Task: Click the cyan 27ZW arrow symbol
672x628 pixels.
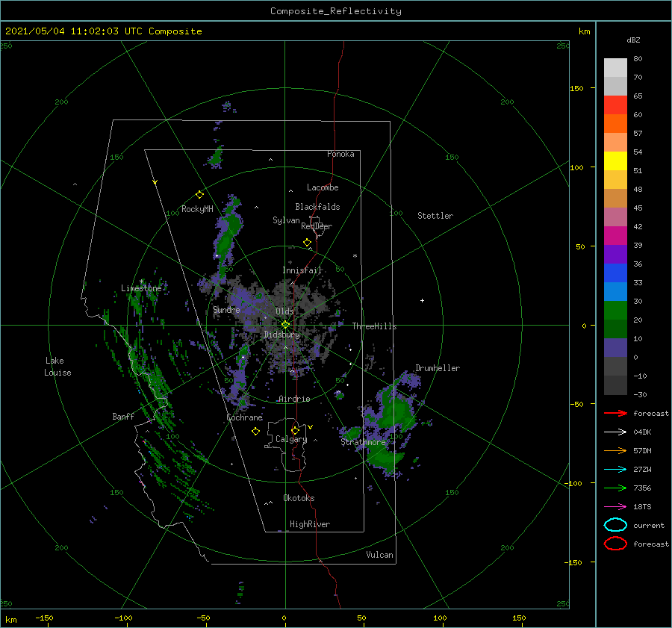Action: (x=615, y=470)
